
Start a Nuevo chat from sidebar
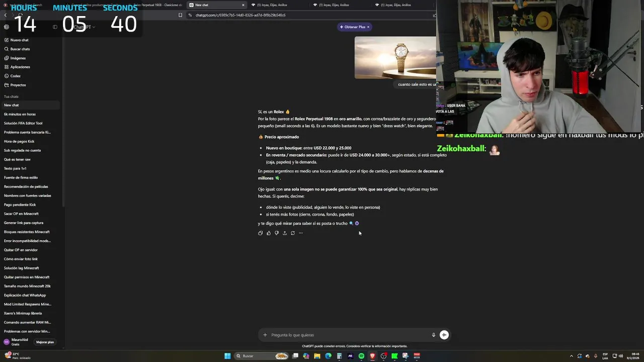pos(20,40)
